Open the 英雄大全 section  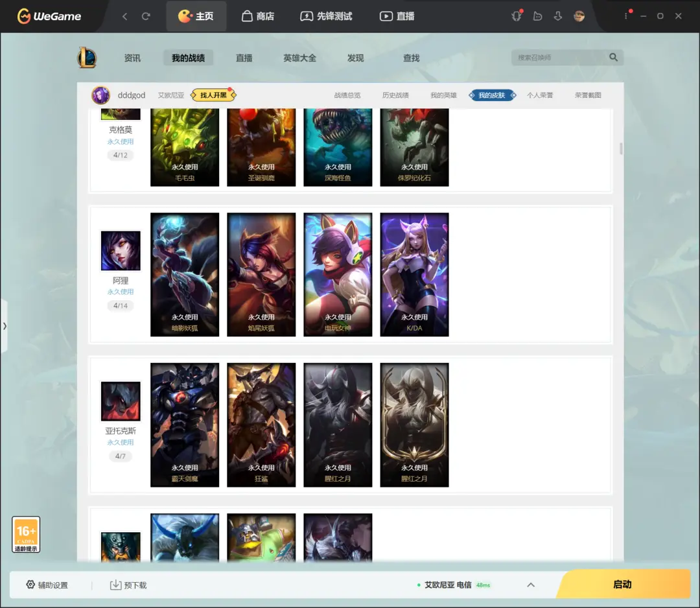[299, 58]
